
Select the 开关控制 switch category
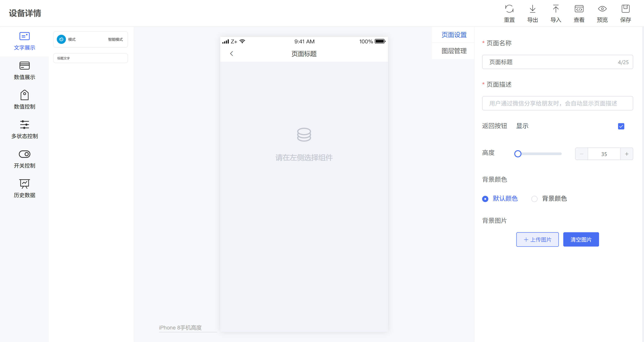coord(25,160)
